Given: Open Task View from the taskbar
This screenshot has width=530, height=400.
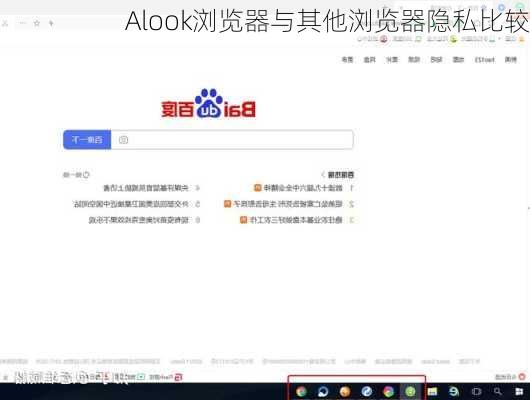Looking at the screenshot, I should (x=476, y=392).
